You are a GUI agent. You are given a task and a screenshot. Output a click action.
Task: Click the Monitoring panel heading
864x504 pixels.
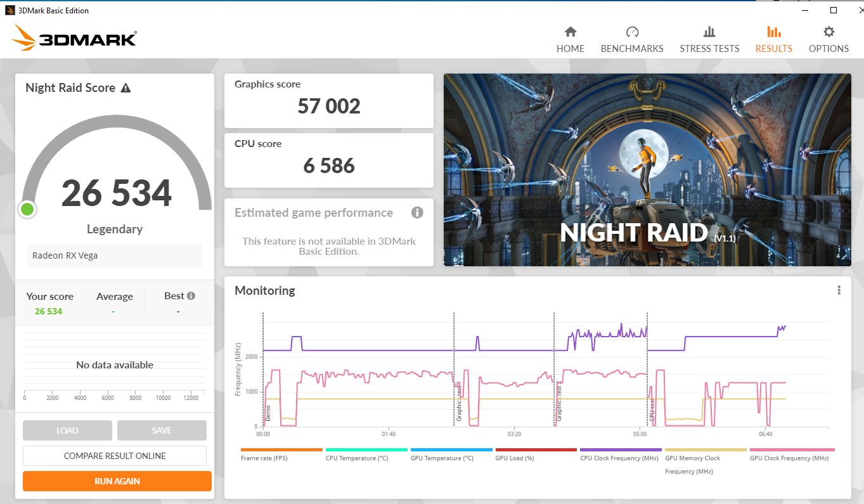(265, 291)
